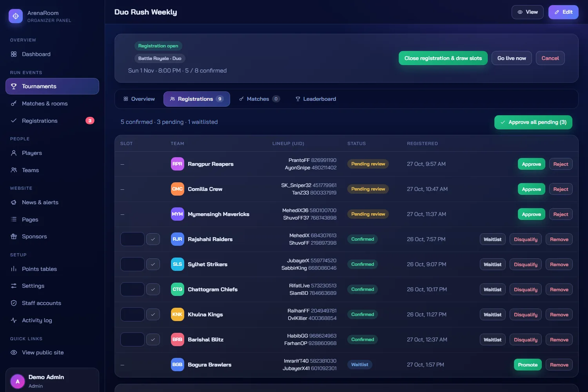The width and height of the screenshot is (588, 392).
Task: Click Close registration & draw slots
Action: pos(443,58)
